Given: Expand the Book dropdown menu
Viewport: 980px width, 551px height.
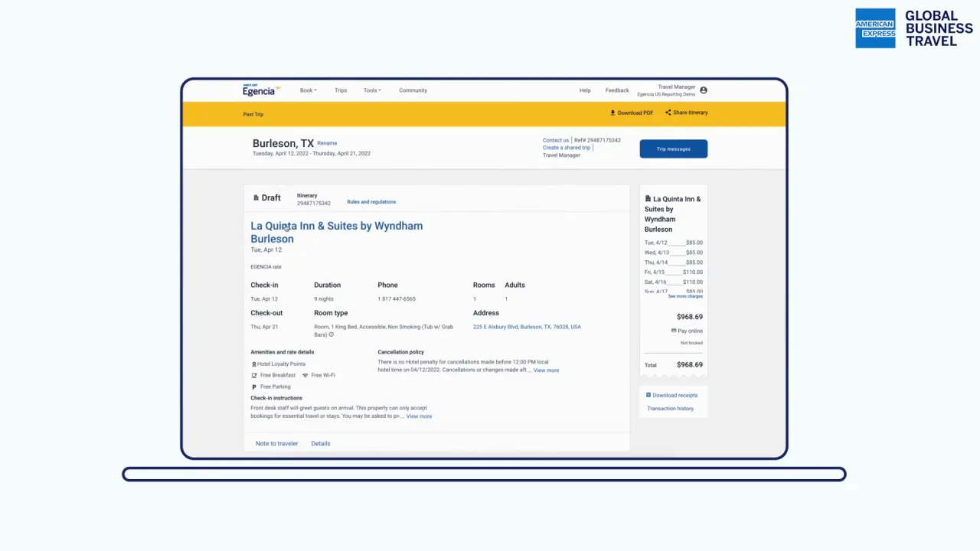Looking at the screenshot, I should pos(308,90).
